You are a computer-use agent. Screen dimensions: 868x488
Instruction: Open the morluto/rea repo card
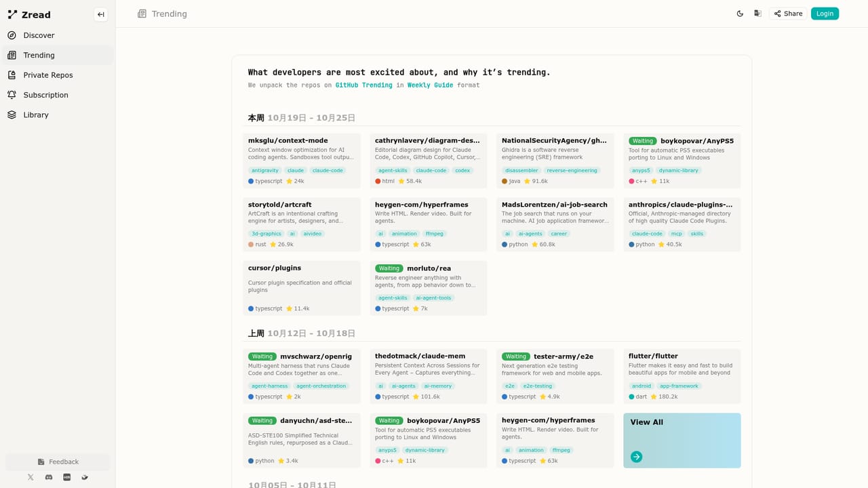pos(429,288)
